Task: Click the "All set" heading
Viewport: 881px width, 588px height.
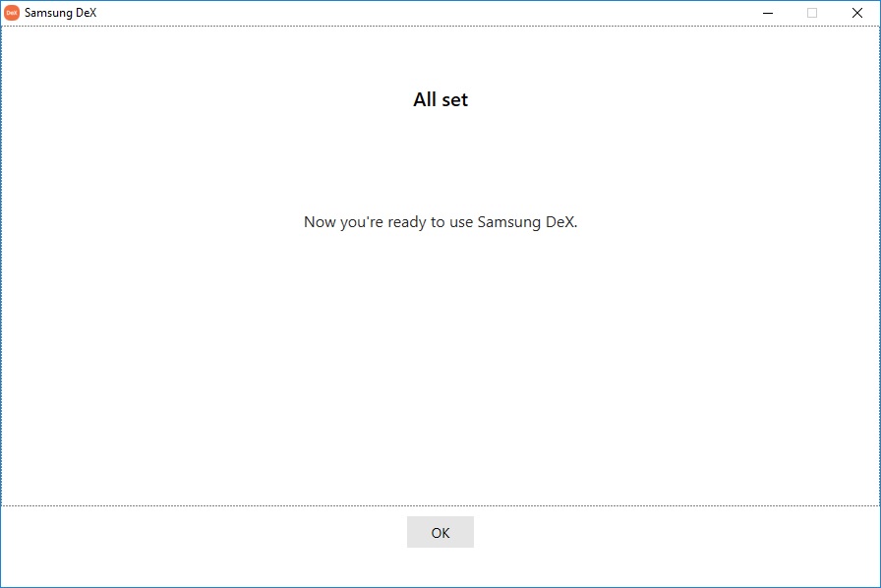Action: pyautogui.click(x=440, y=99)
